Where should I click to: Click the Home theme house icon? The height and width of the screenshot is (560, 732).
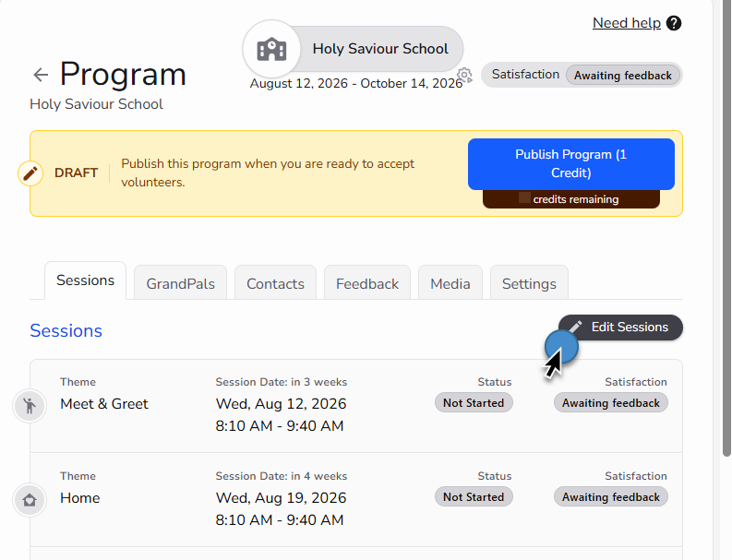(x=30, y=500)
